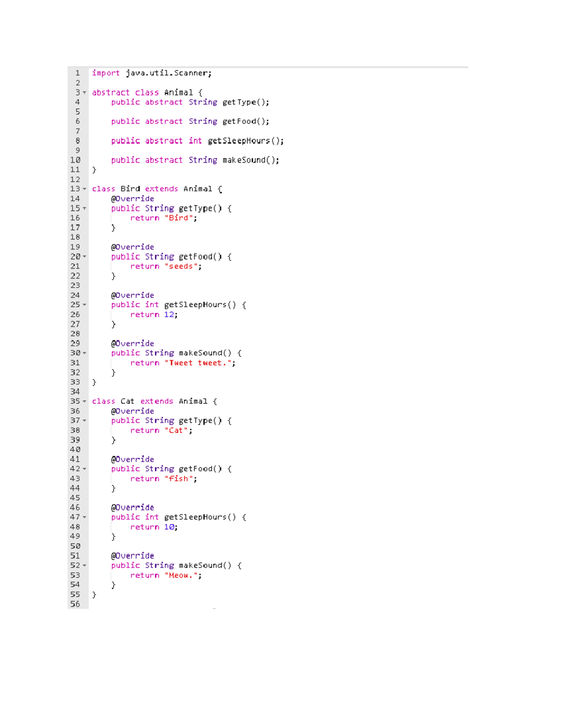Place cursor on the import java.util.Scanner line
Screen dimensions: 563x728
pos(152,73)
